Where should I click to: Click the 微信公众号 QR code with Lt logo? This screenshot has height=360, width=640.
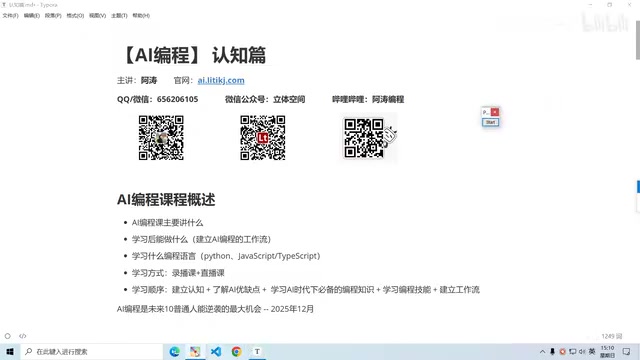pos(263,138)
